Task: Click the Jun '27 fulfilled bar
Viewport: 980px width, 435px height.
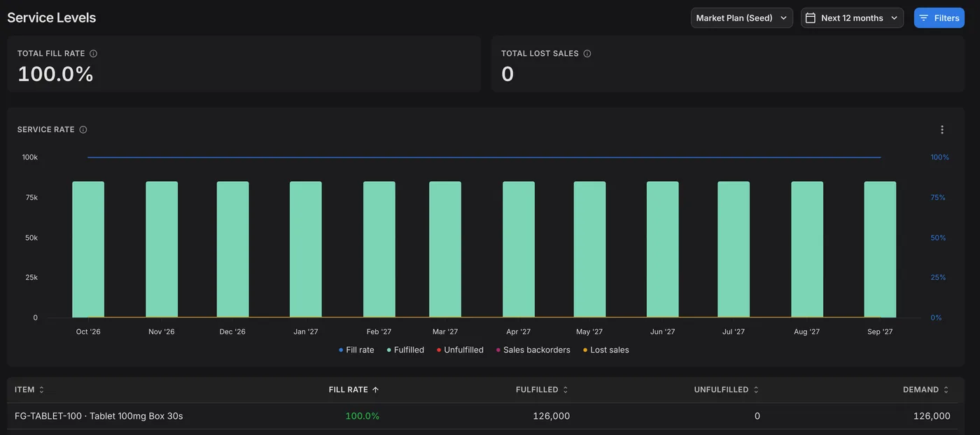Action: pyautogui.click(x=663, y=250)
